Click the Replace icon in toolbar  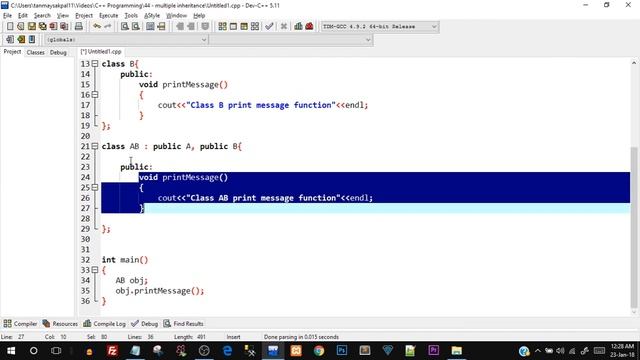point(136,27)
